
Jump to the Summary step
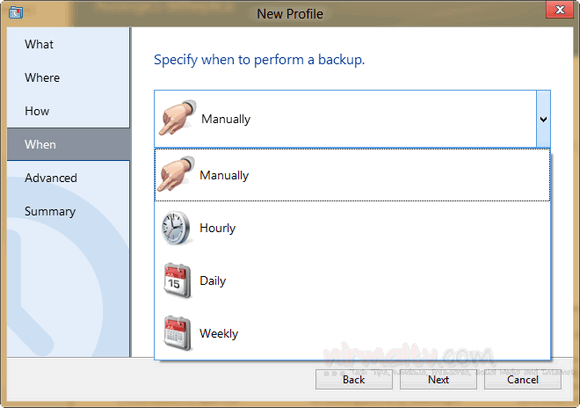tap(50, 211)
